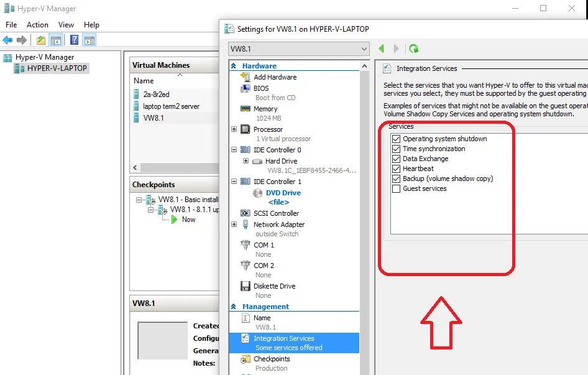
Task: Uncheck Heartbeat service
Action: pos(396,169)
